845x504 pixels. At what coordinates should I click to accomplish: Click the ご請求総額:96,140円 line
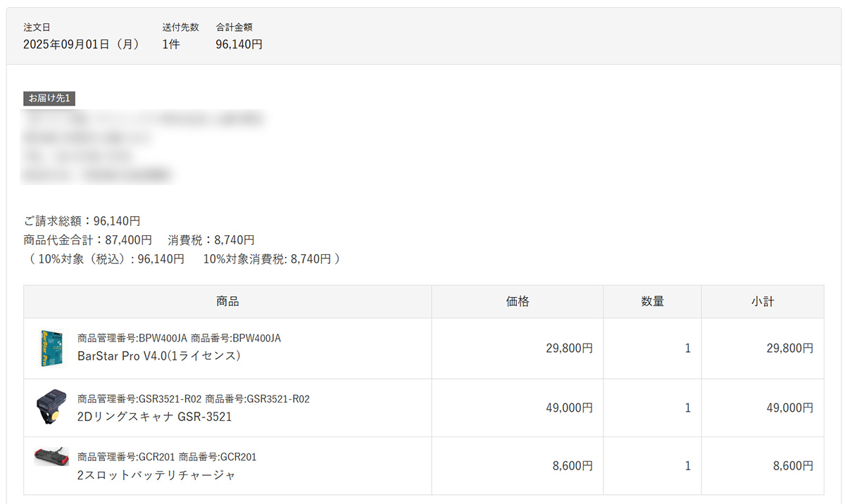[82, 221]
